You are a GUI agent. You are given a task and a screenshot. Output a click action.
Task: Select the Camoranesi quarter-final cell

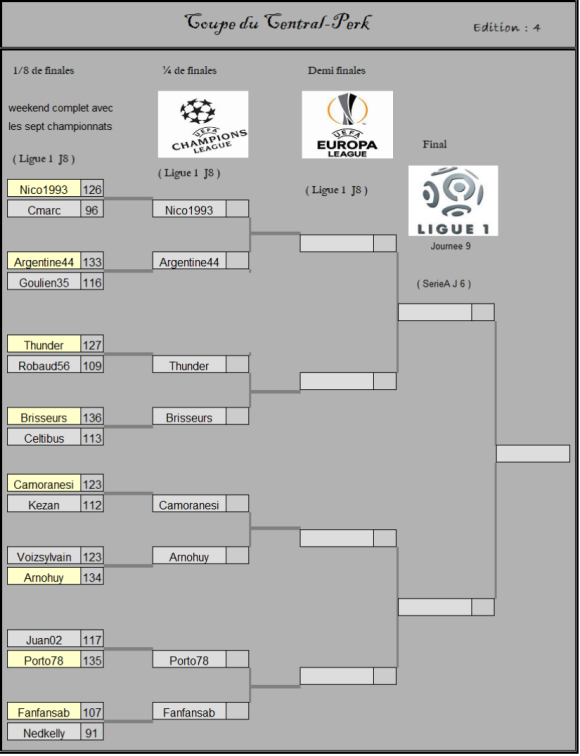click(189, 504)
